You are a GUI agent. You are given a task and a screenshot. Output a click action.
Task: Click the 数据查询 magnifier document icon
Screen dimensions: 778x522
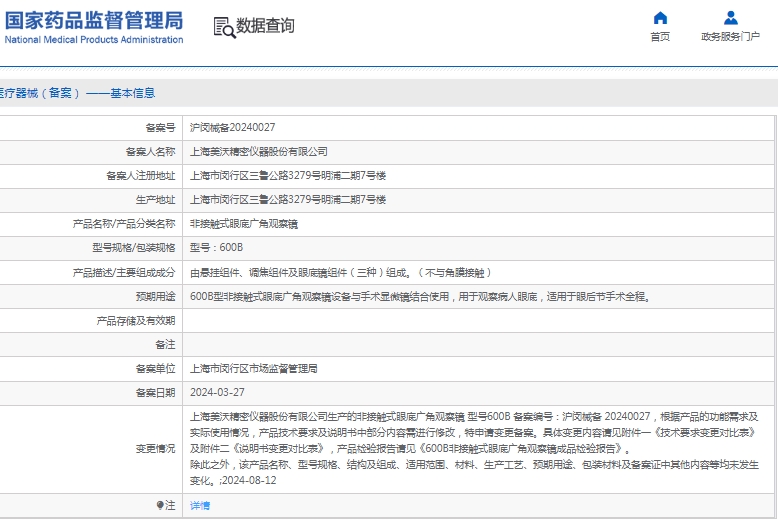pos(224,27)
